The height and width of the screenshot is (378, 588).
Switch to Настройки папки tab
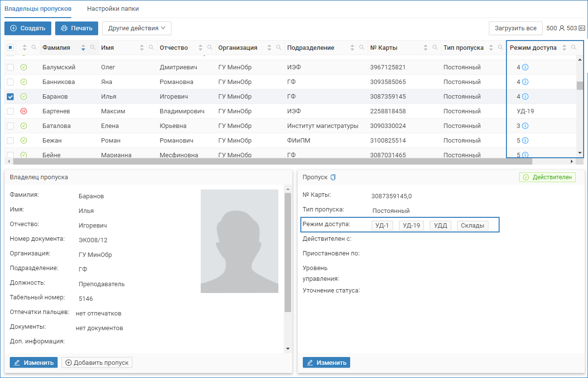pos(112,9)
